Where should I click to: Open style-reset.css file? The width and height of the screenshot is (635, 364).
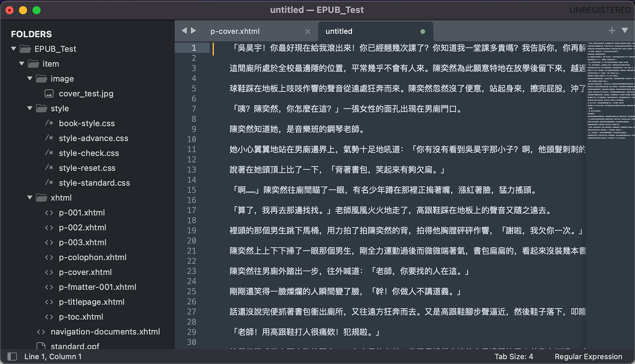(x=87, y=168)
